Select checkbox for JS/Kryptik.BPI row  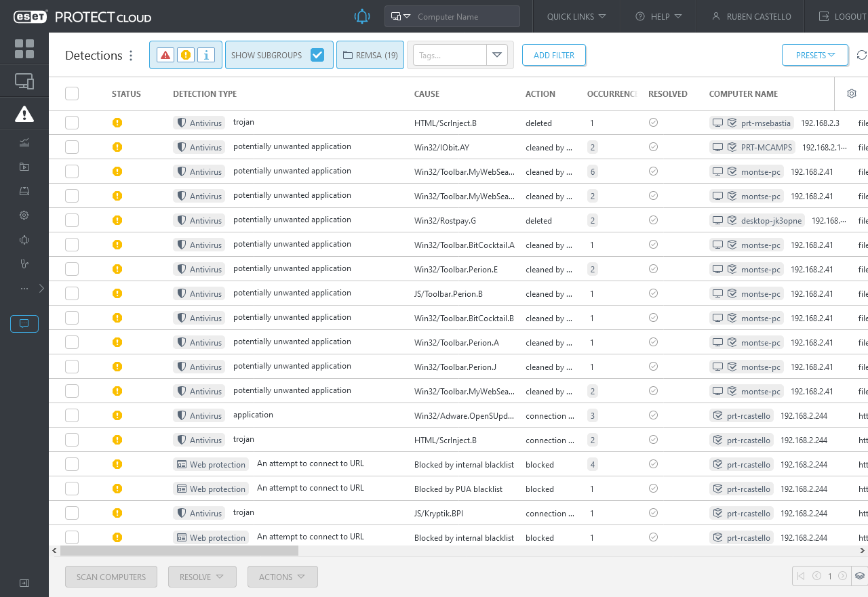tap(72, 513)
